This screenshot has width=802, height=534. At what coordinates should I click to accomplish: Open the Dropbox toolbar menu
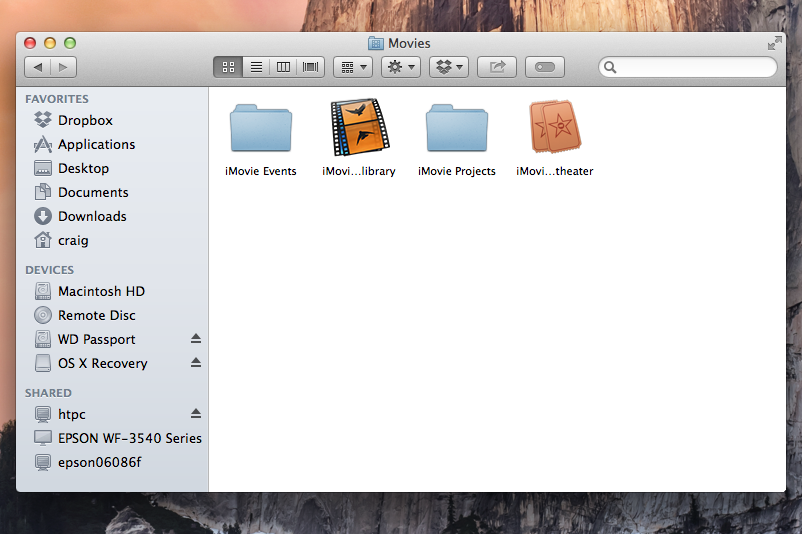pos(449,67)
